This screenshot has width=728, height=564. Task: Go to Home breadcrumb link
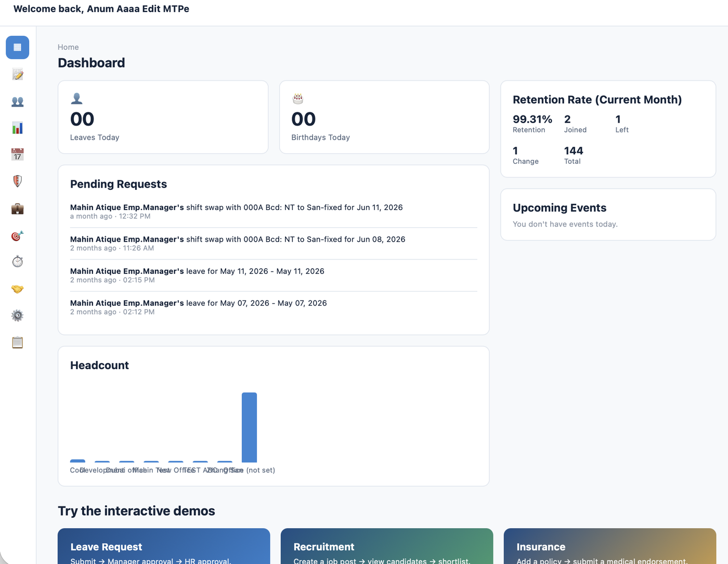pyautogui.click(x=68, y=47)
